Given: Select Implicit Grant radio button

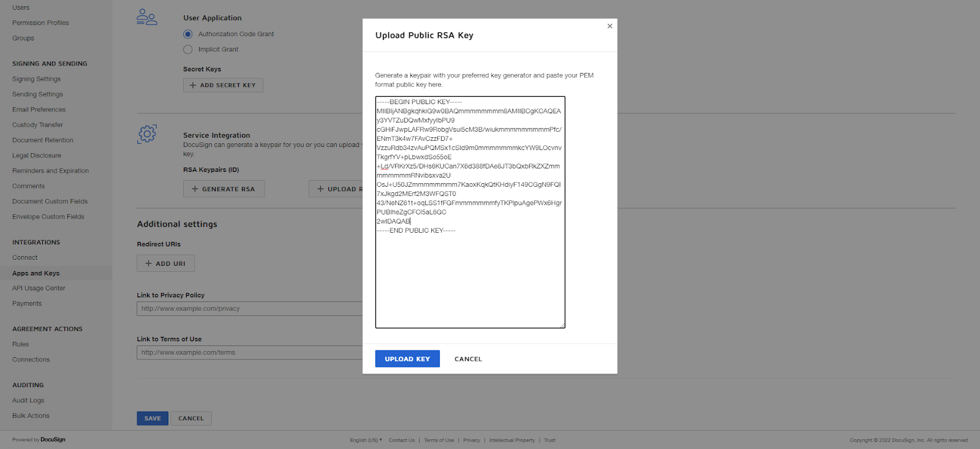Looking at the screenshot, I should pos(188,50).
